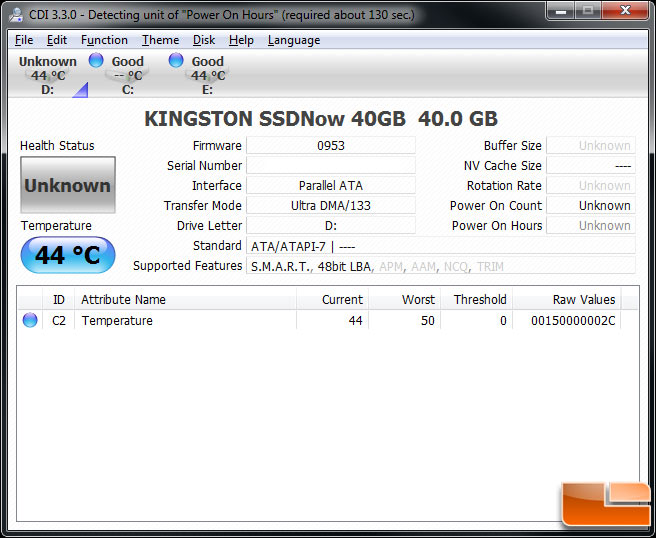Click the empty Serial Number field

pos(330,166)
